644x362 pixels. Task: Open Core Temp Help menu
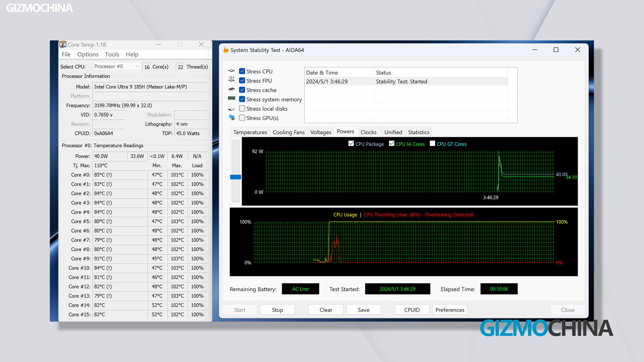132,54
